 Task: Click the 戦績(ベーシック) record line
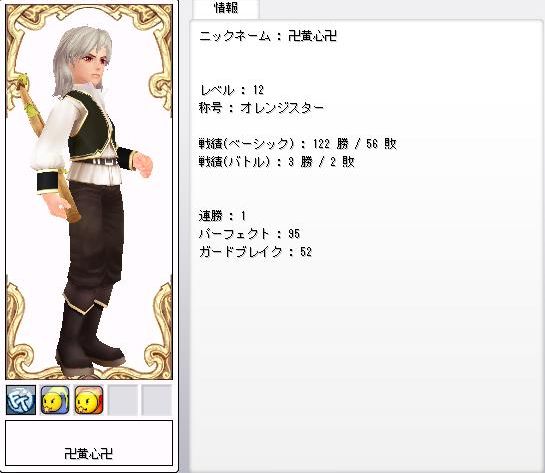click(x=298, y=144)
